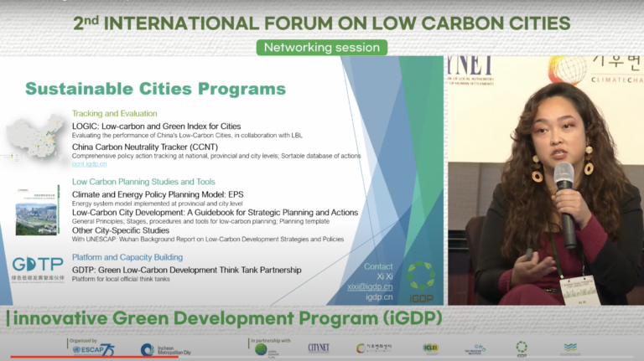Click the igdp.cn website text
The image size is (644, 361).
coord(379,297)
